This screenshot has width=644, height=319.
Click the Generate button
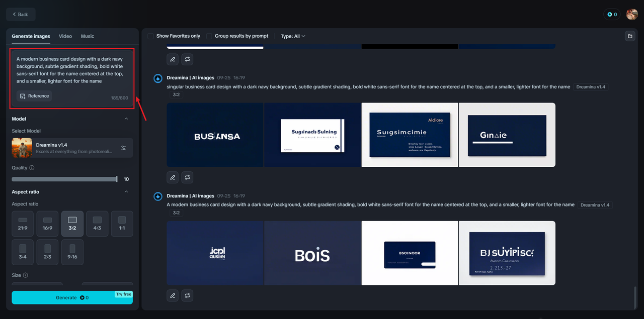click(x=72, y=297)
